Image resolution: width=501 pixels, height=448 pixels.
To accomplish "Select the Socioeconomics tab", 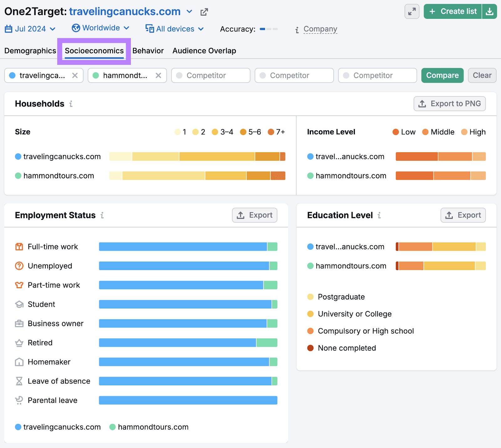I will pos(94,51).
